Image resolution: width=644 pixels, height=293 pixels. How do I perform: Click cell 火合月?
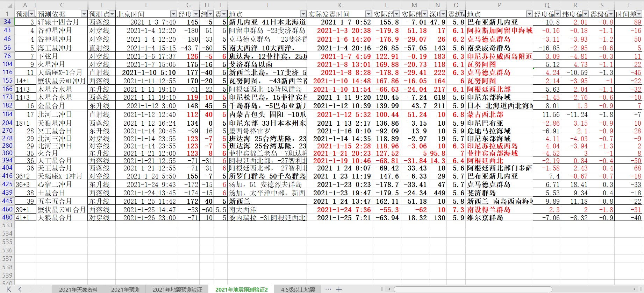(x=62, y=153)
